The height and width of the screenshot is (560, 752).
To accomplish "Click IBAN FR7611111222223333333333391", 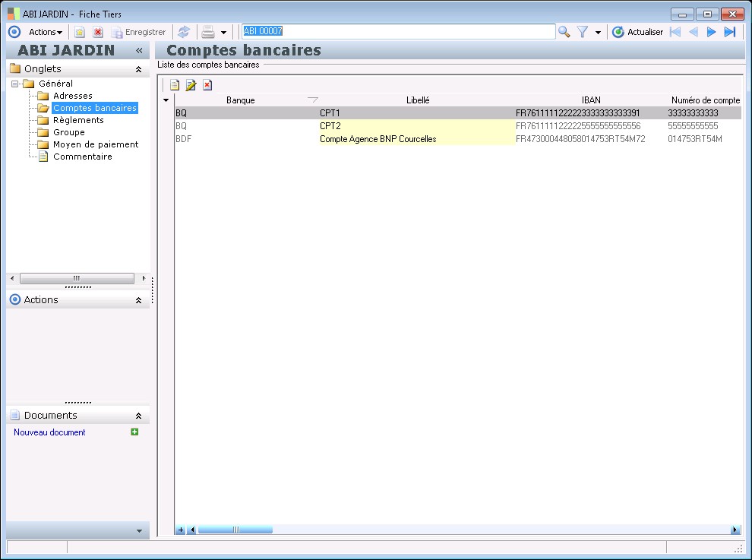I will coord(577,113).
